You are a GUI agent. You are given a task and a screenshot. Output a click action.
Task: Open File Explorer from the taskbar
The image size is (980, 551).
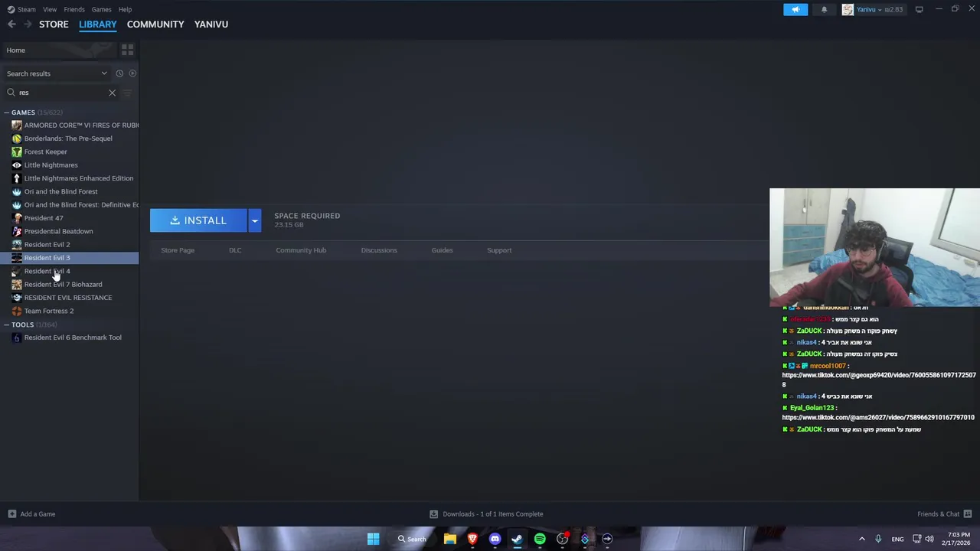(x=450, y=539)
